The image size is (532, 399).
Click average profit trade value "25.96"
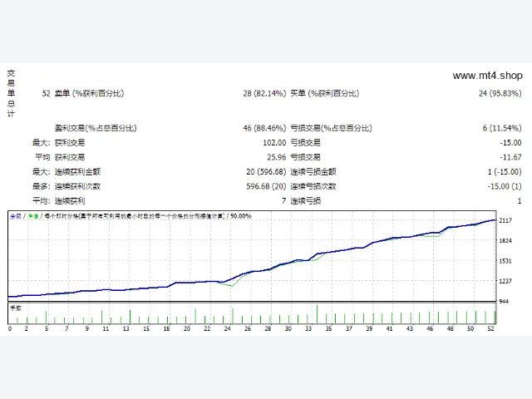coord(277,157)
